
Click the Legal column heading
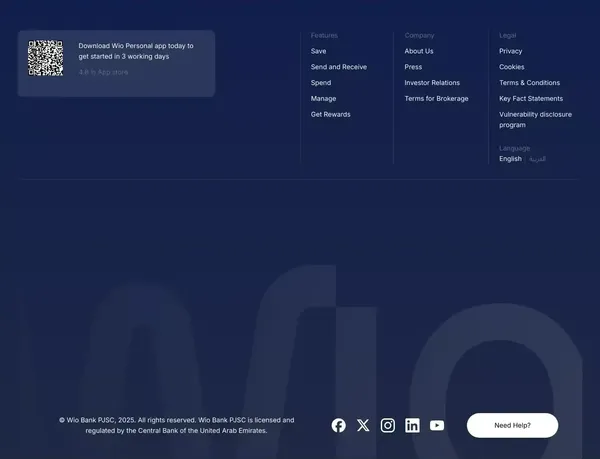[507, 36]
